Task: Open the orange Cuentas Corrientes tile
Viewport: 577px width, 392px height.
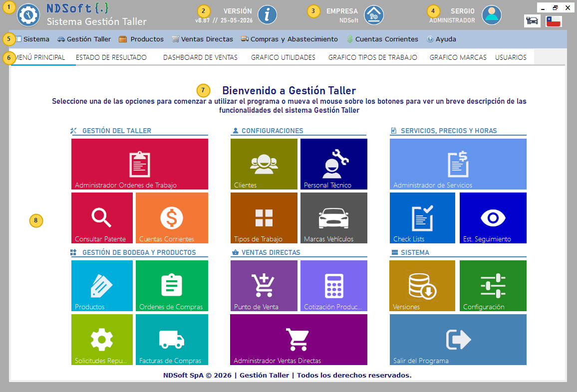Action: [x=172, y=218]
